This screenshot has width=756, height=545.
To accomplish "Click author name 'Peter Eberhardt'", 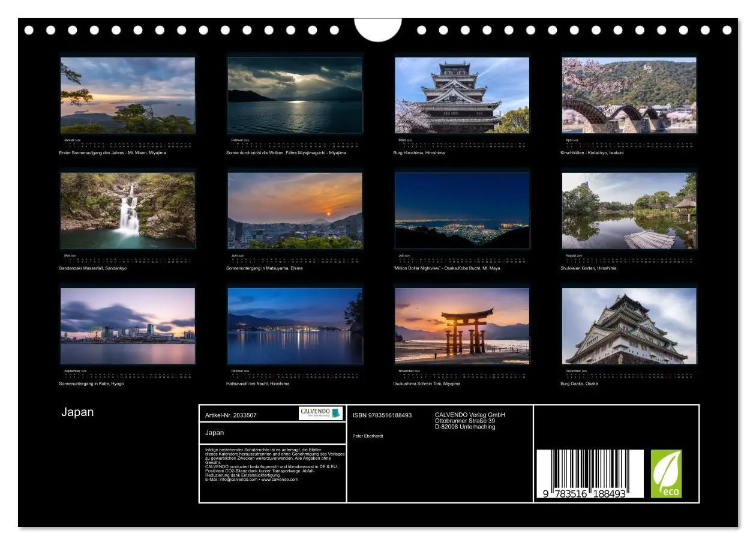I will [368, 436].
